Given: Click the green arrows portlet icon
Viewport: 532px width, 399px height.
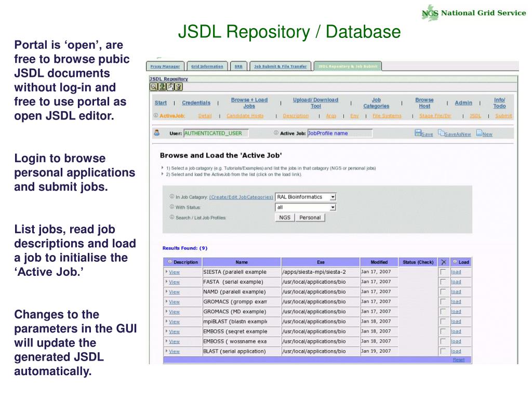Looking at the screenshot, I should pyautogui.click(x=162, y=87).
